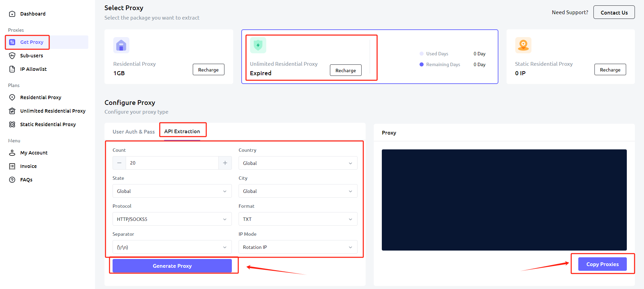Select the Residential Proxy house icon card
The image size is (644, 289).
(x=121, y=45)
